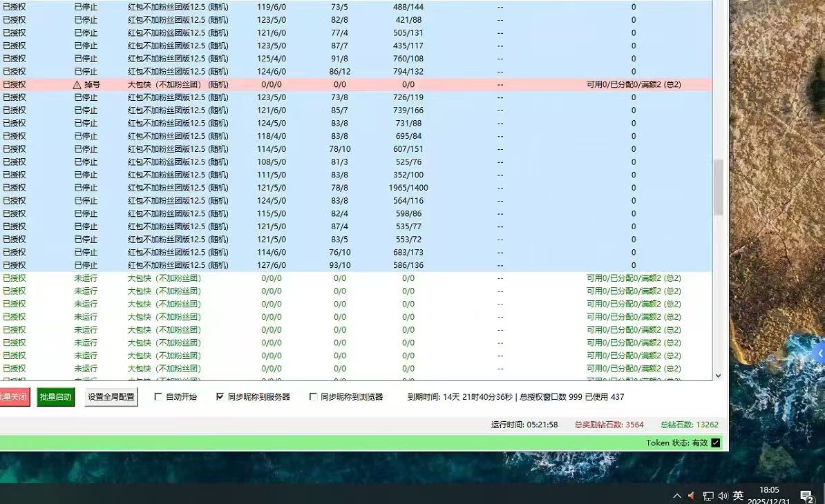The image size is (825, 504).
Task: Click the ⚠ warning icon on the 掉号 row
Action: click(x=76, y=84)
